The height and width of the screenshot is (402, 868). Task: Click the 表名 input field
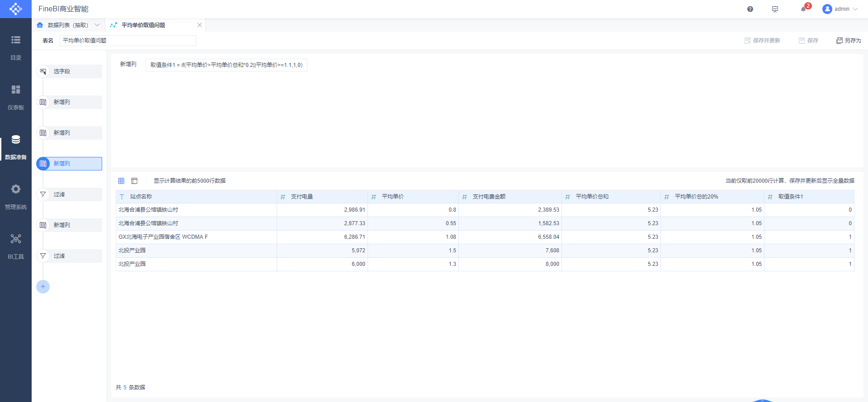[128, 41]
